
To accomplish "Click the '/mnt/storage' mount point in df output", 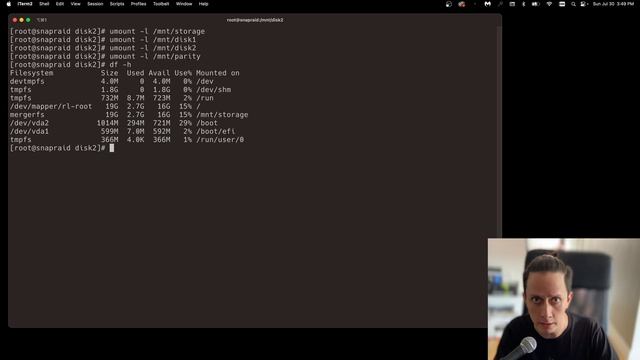I will (222, 115).
